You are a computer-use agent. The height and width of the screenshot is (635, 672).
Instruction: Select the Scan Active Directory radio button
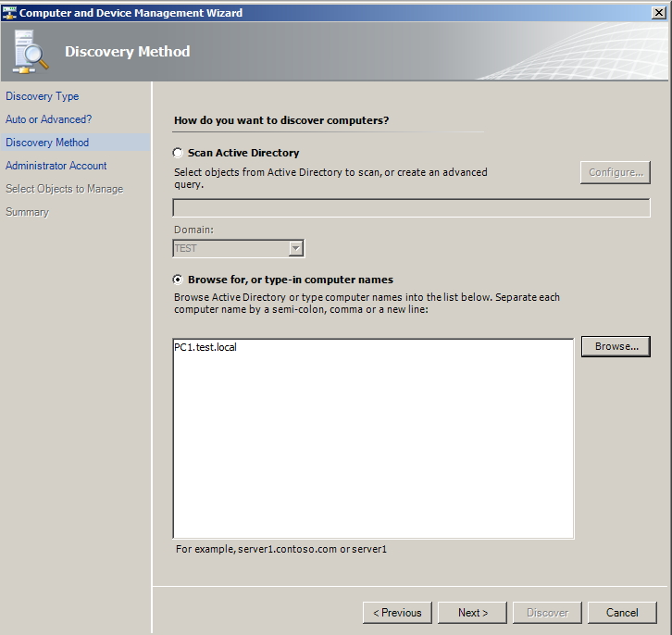tap(178, 153)
